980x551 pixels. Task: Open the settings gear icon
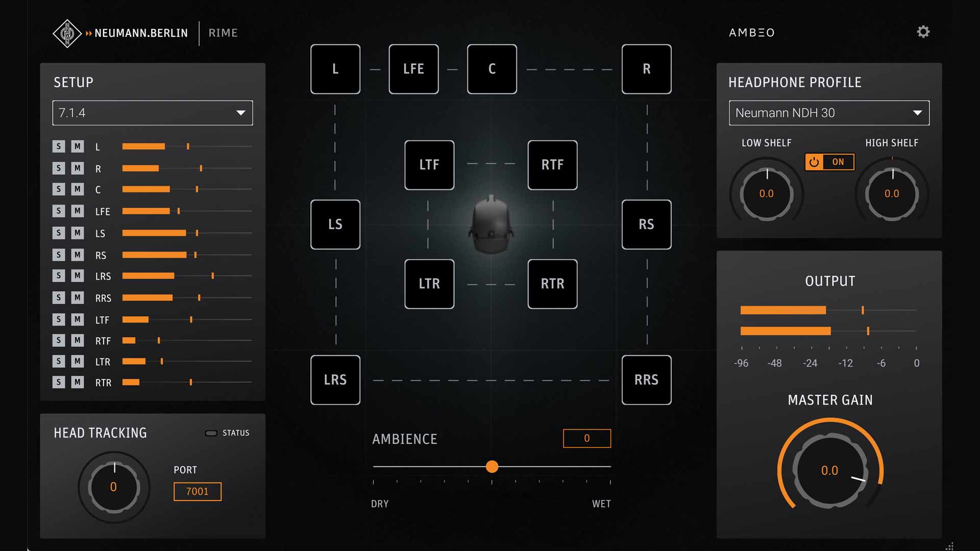point(923,32)
